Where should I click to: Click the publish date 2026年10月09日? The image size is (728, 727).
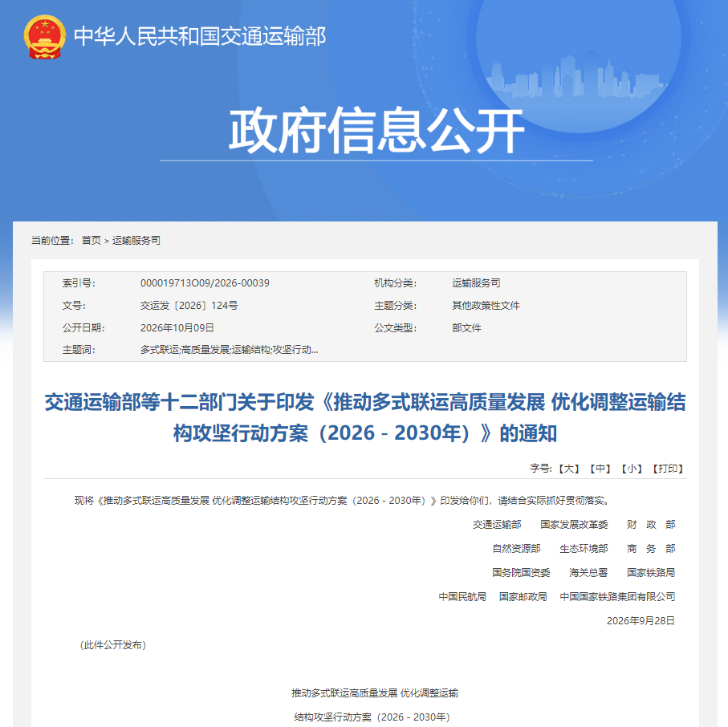pyautogui.click(x=177, y=327)
